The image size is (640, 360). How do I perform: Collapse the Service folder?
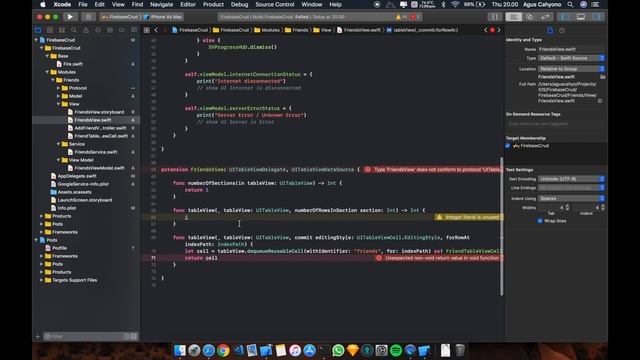point(58,144)
